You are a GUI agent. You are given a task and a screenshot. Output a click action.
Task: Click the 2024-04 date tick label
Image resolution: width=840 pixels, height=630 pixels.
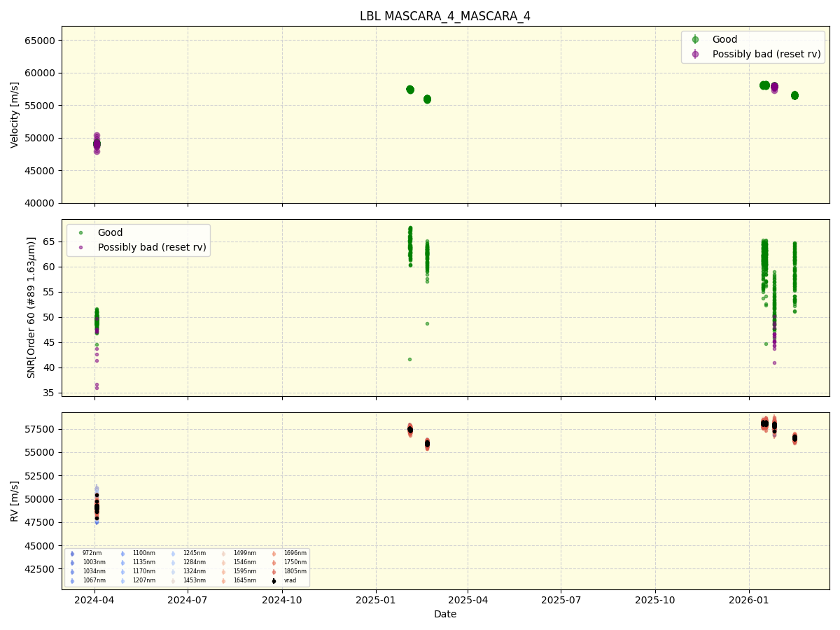point(94,600)
